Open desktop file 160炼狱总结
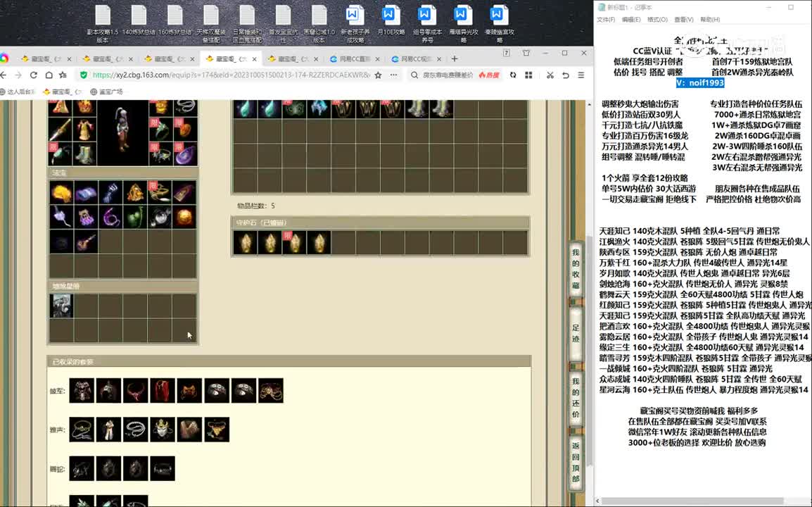812x507 pixels. pos(175,20)
